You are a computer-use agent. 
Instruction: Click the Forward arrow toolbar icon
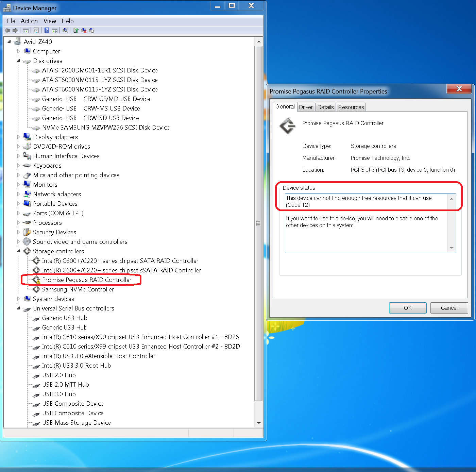click(15, 30)
